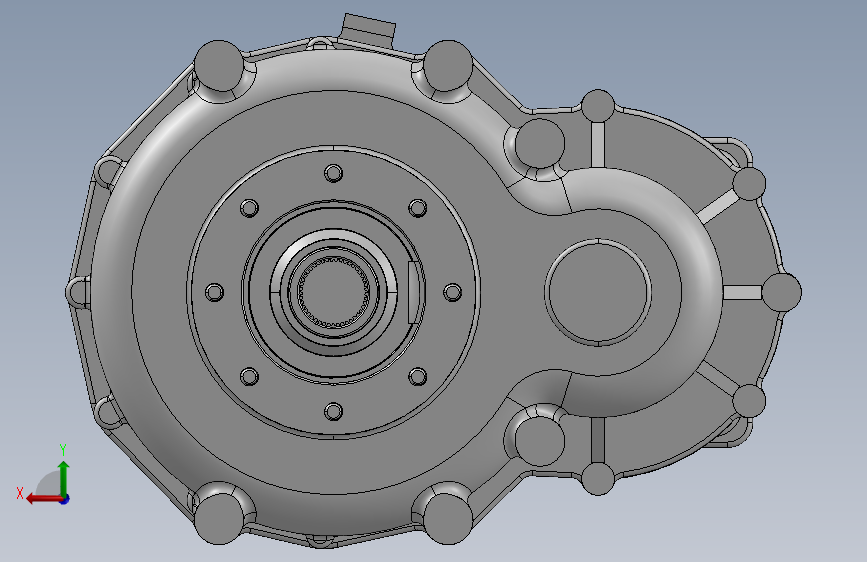Select the bottom-right large mounting boss of the main cover
The height and width of the screenshot is (562, 867).
448,518
